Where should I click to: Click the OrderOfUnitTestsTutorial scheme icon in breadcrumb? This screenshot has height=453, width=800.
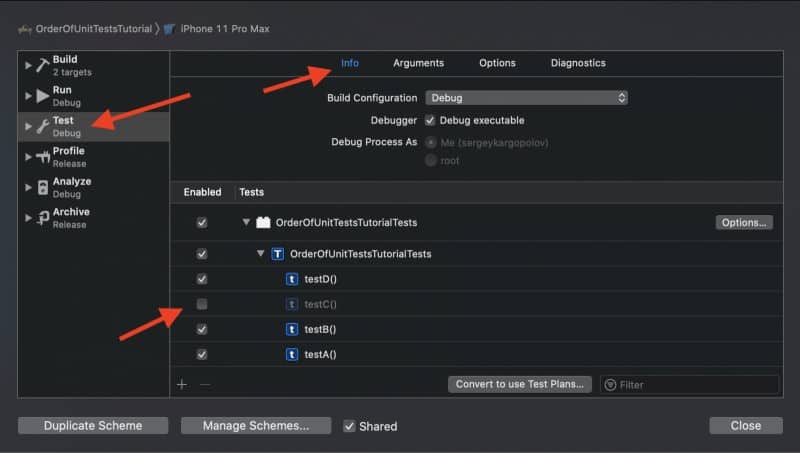[25, 30]
